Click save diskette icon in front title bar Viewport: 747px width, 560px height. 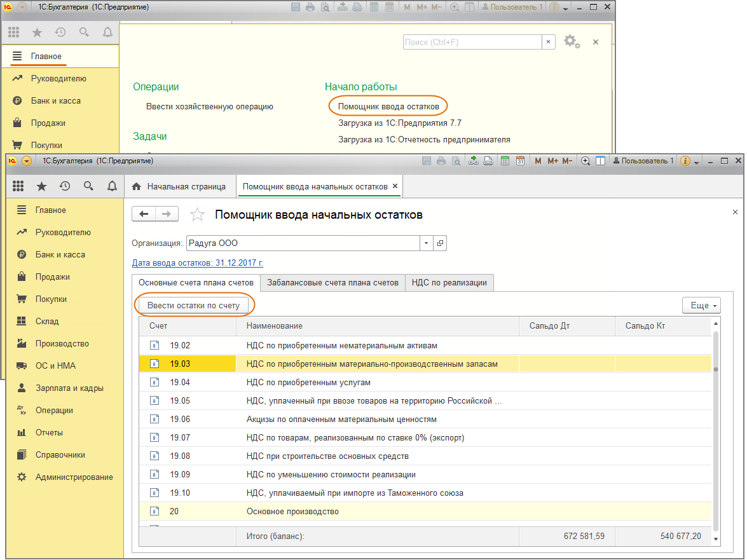427,161
